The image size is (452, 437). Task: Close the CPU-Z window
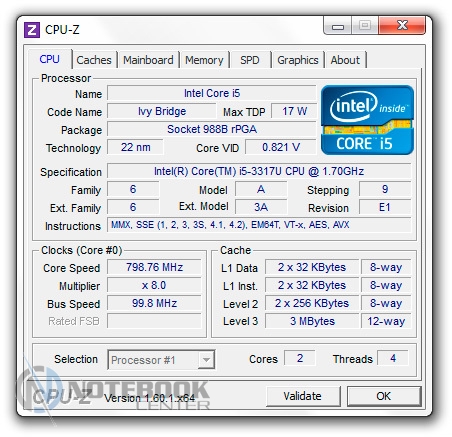point(402,26)
